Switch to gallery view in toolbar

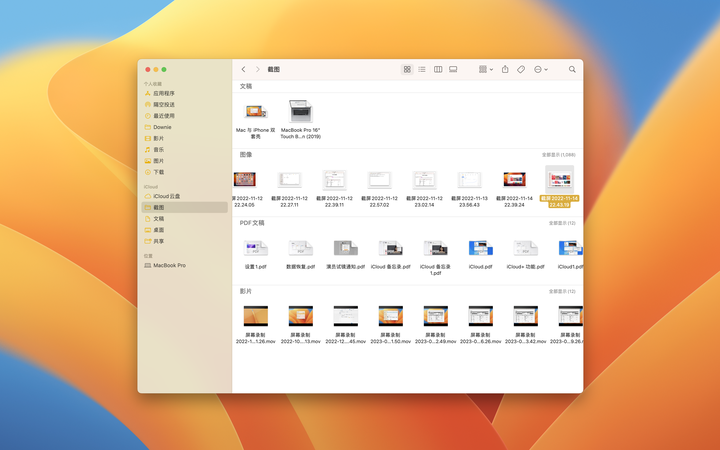(453, 69)
